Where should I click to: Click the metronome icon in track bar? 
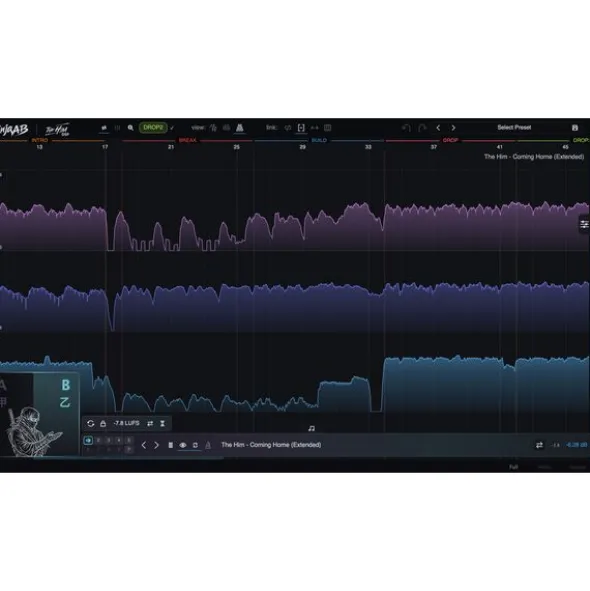click(x=208, y=445)
